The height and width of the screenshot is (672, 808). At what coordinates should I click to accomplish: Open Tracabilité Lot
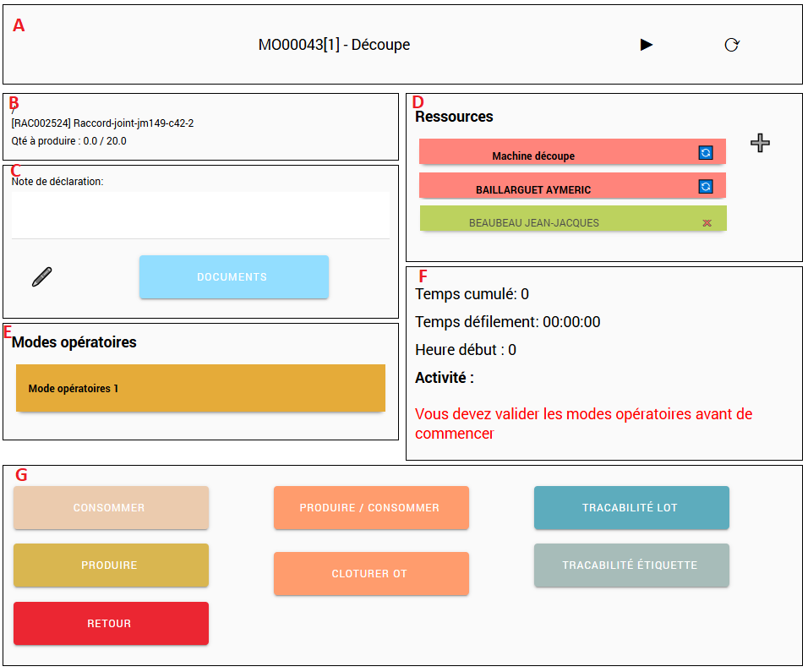point(631,508)
